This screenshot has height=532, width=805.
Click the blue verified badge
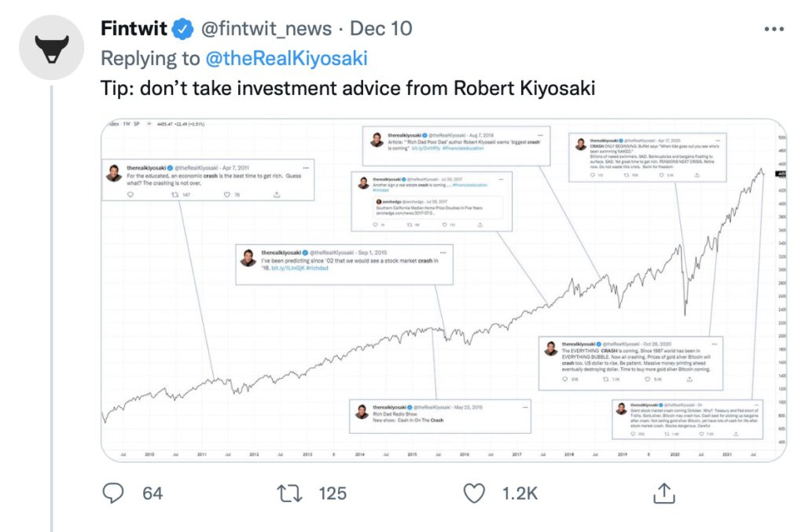pyautogui.click(x=182, y=29)
